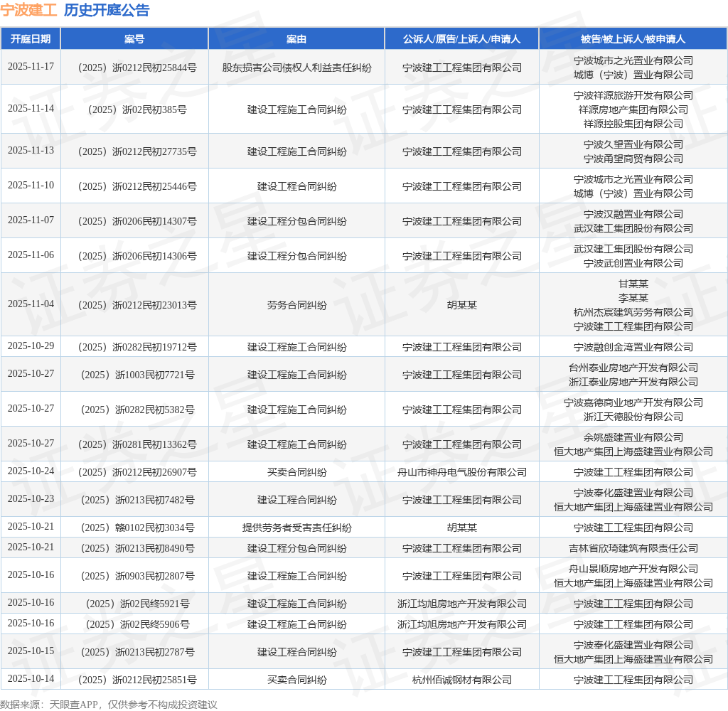Select the 案号 column header
728x711 pixels.
point(134,39)
